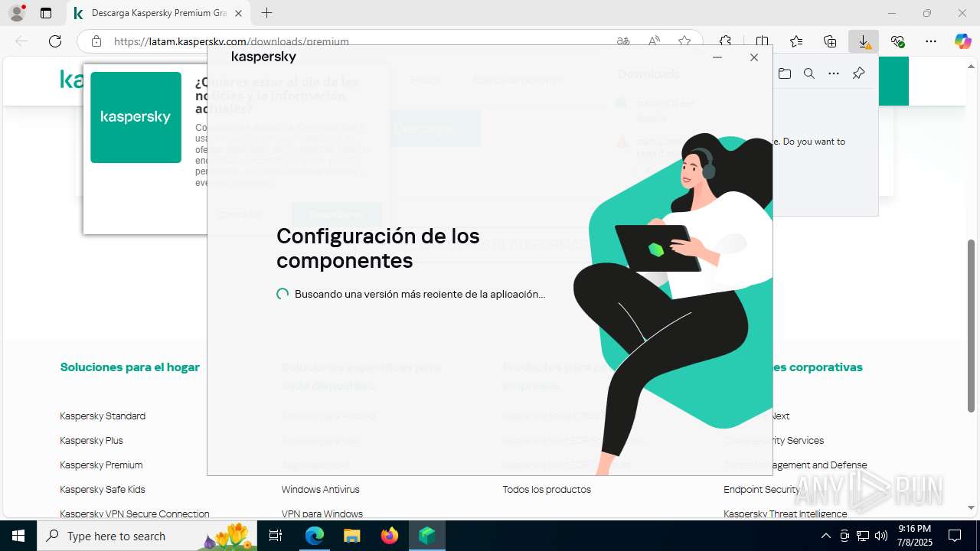Click the address bar URL
Image resolution: width=980 pixels, height=551 pixels.
pyautogui.click(x=231, y=41)
